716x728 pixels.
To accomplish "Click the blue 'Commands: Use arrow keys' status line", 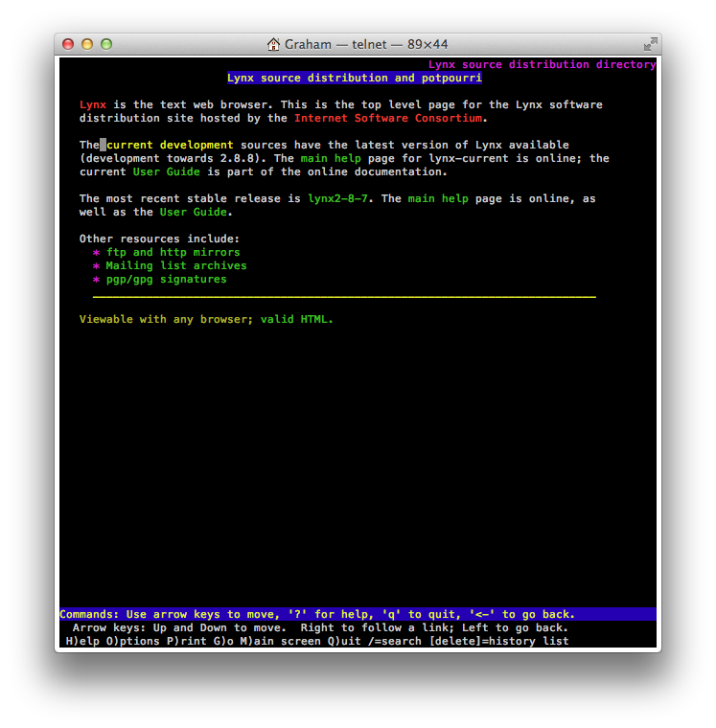I will [x=358, y=614].
